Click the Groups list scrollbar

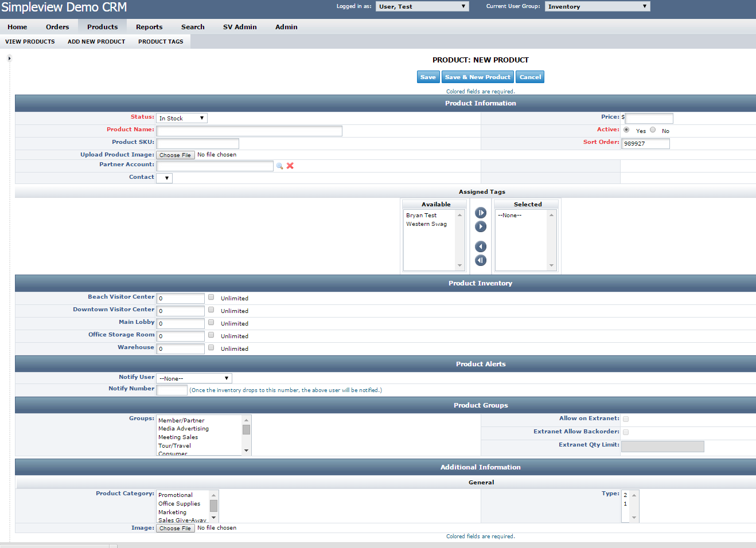click(x=247, y=435)
